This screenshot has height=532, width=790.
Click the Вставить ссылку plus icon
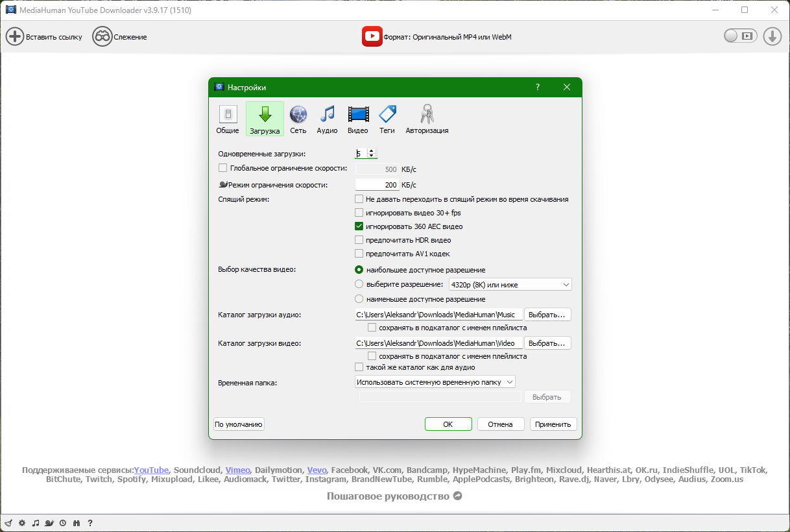[x=15, y=36]
